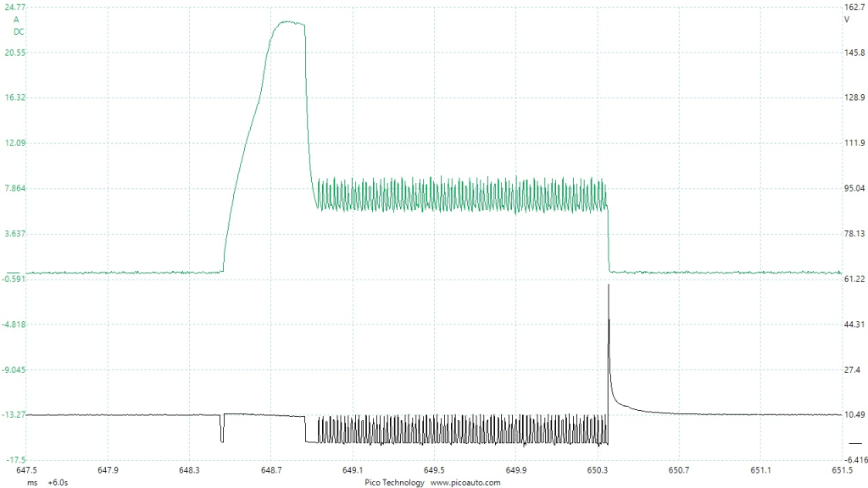Click the 651.5 end time axis label
Screen dimensions: 868x488
pos(842,470)
